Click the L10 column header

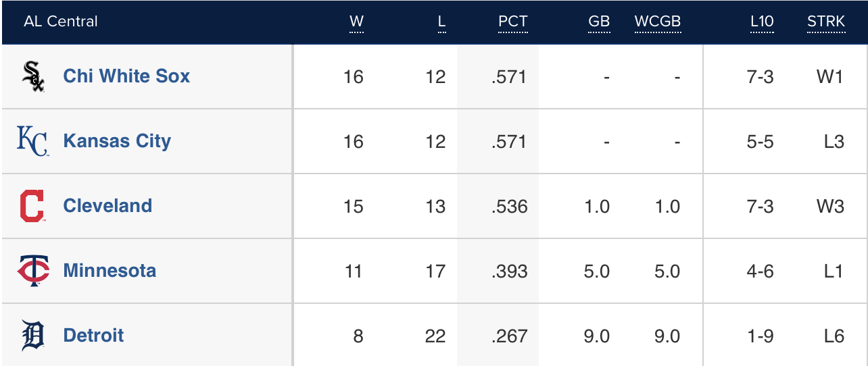762,22
